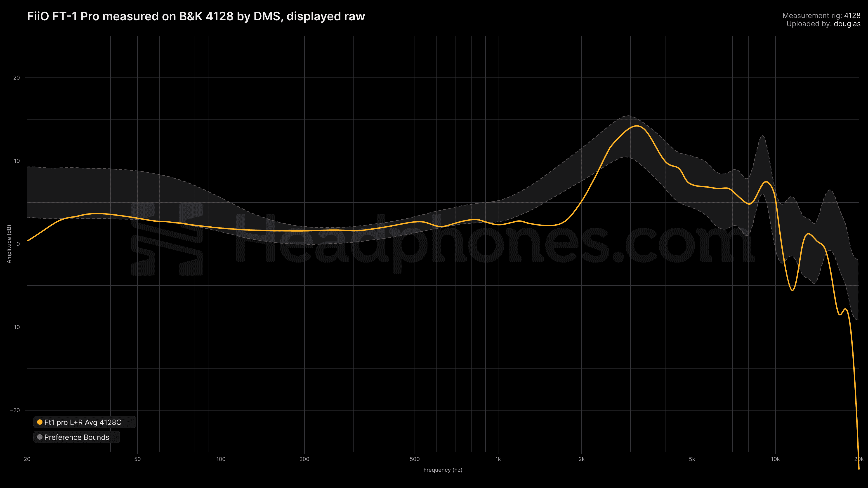Click the 50 frequency axis tick label
Image resolution: width=868 pixels, height=488 pixels.
click(x=137, y=459)
